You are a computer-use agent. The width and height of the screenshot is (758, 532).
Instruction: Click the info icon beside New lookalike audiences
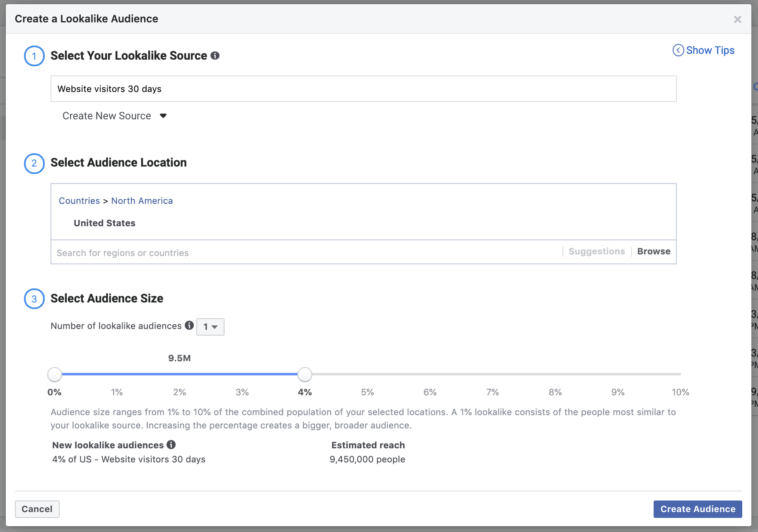(171, 445)
